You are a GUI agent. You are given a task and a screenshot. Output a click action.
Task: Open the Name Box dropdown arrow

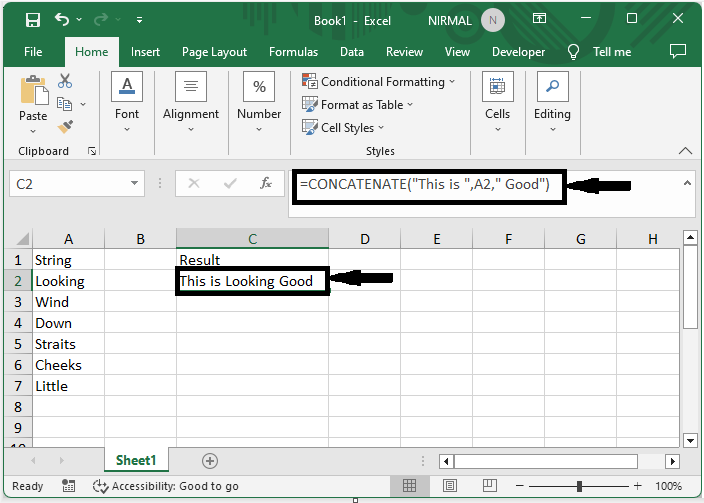tap(136, 184)
